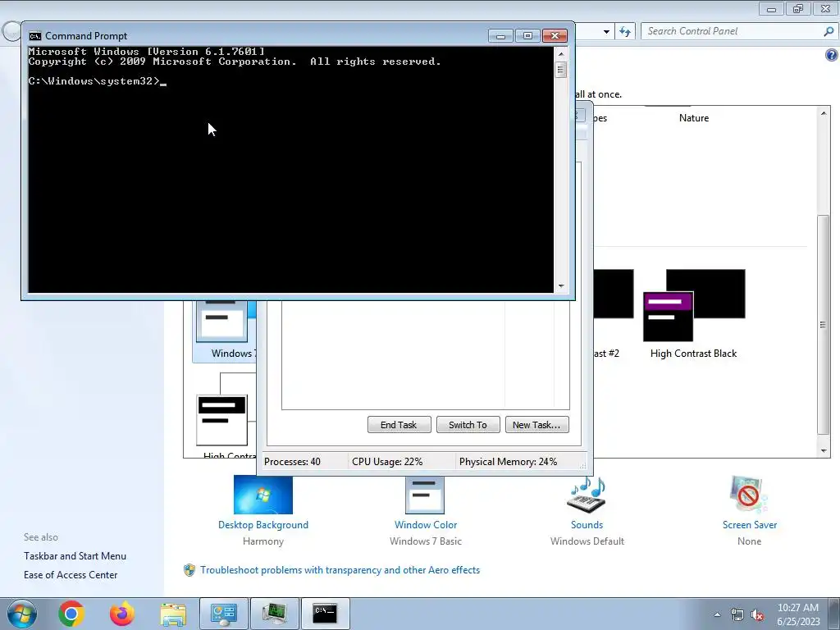Minimize the Command Prompt window
Screen dimensions: 840x630
[500, 36]
